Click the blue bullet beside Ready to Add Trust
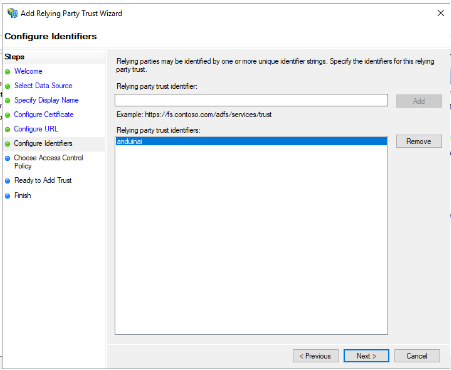Image resolution: width=451 pixels, height=370 pixels. pyautogui.click(x=8, y=181)
